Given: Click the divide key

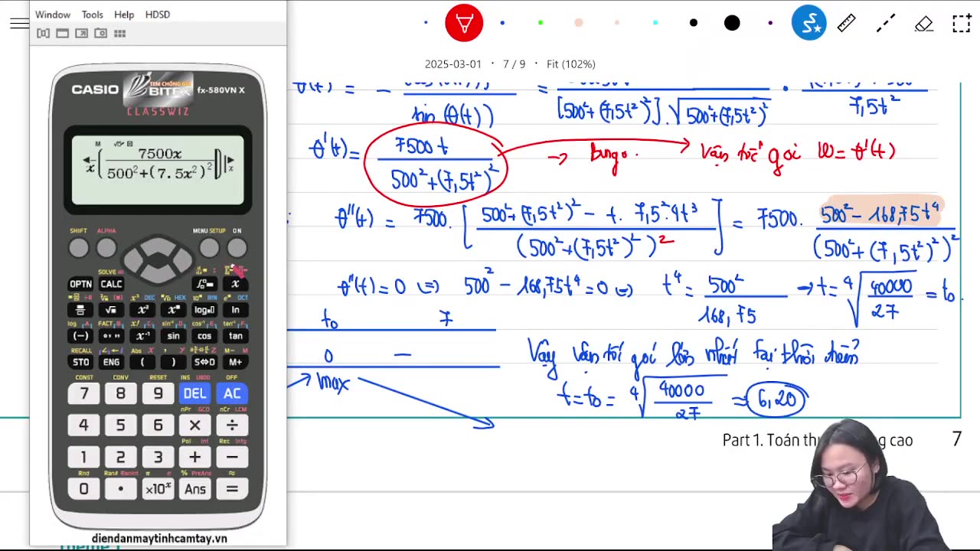Looking at the screenshot, I should pos(232,425).
